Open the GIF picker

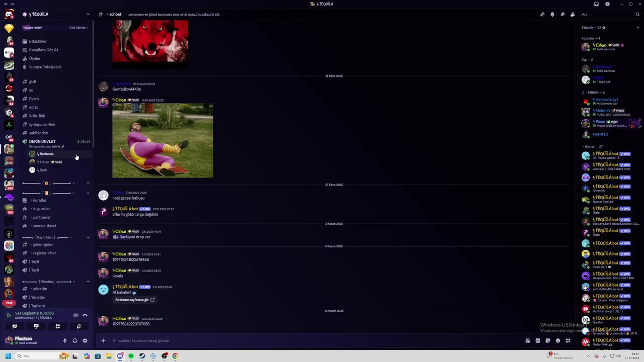pos(537,340)
